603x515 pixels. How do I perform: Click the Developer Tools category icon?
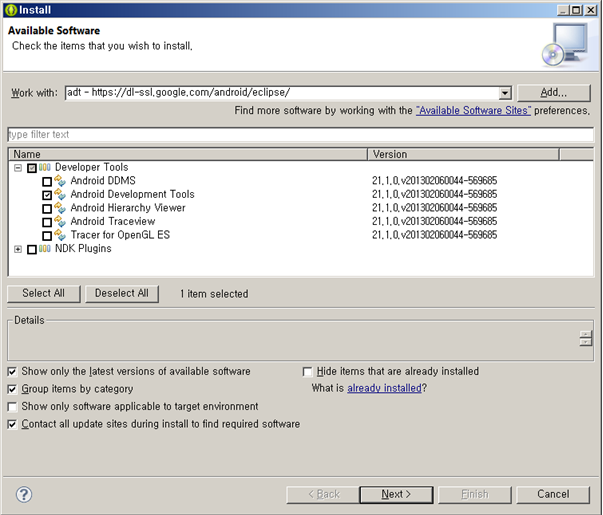[x=45, y=167]
